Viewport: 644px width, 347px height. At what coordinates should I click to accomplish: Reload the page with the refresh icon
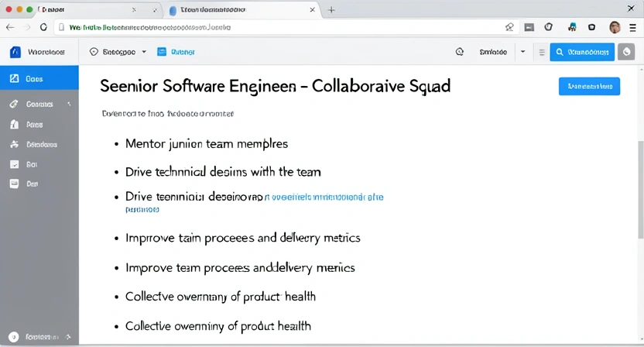coord(43,27)
